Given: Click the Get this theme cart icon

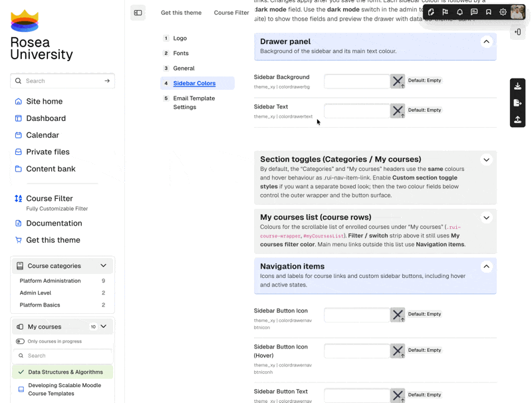Looking at the screenshot, I should pos(19,240).
